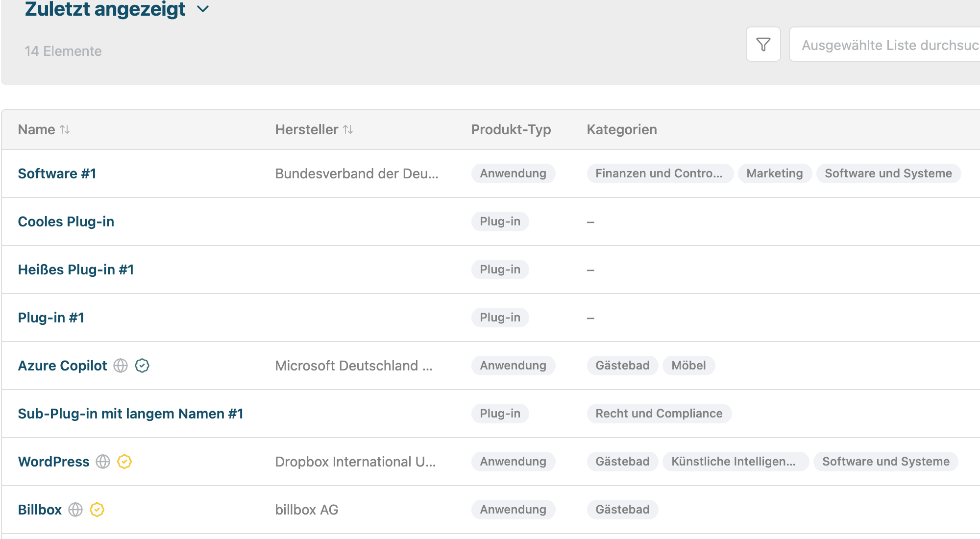Click the Anwendung chip in Billbox row
980x539 pixels.
(x=513, y=510)
